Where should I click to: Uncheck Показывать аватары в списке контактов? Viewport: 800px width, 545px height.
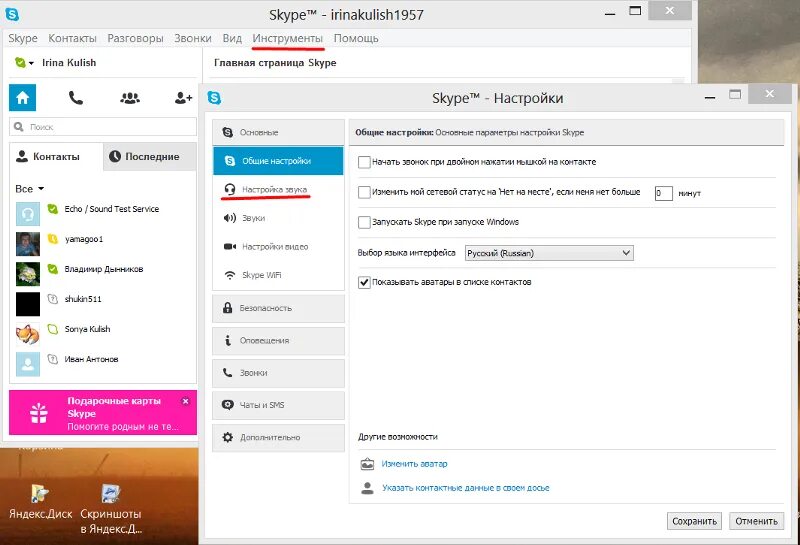364,282
